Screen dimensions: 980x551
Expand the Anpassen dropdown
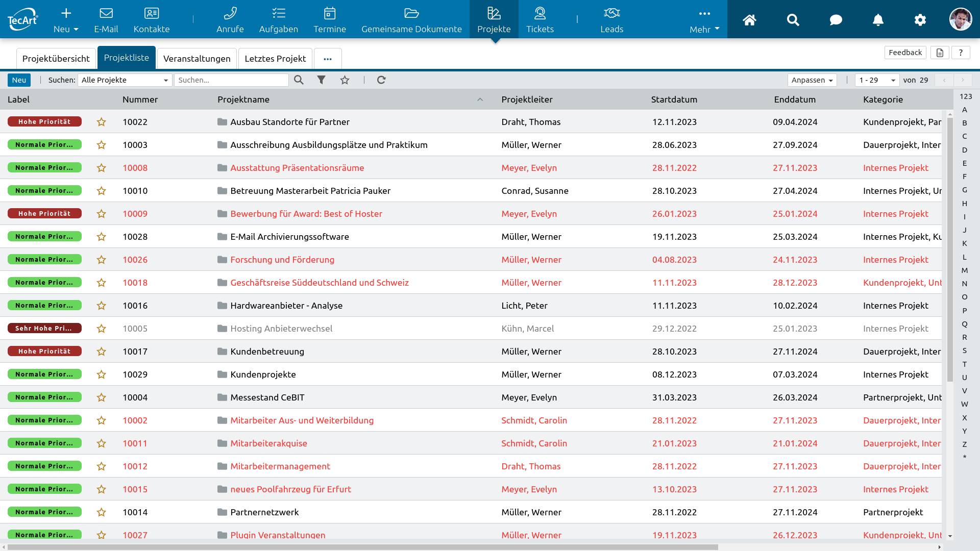812,80
